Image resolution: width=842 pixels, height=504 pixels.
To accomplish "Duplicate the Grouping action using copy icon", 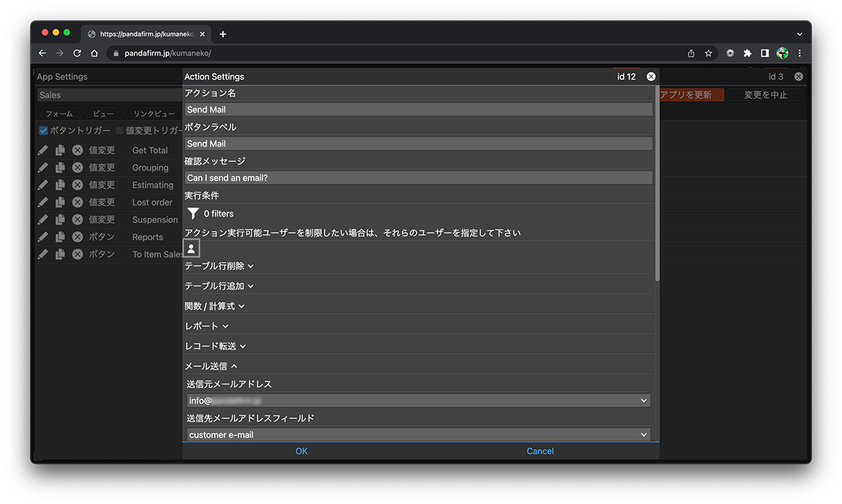I will (60, 168).
